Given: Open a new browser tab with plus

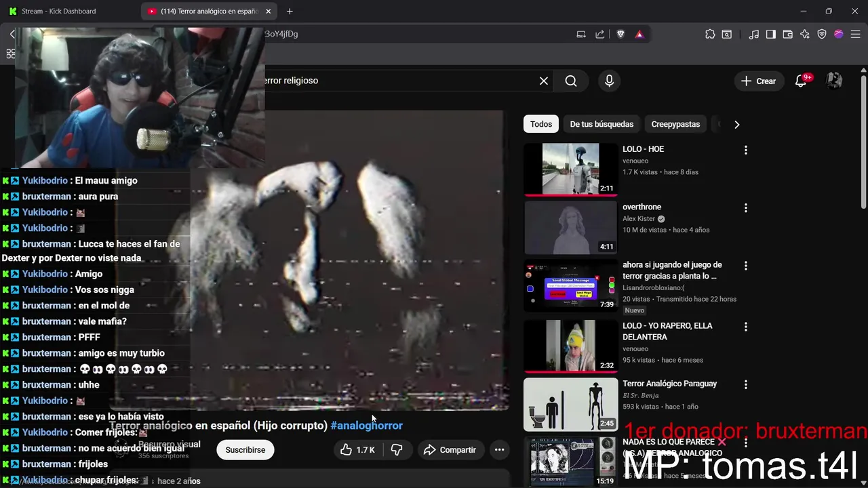Looking at the screenshot, I should 290,11.
